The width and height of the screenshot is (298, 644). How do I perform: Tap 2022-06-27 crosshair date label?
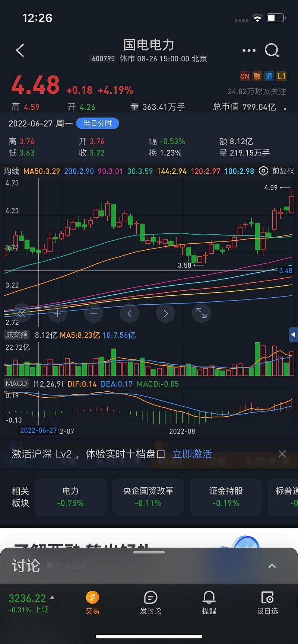coord(38,430)
